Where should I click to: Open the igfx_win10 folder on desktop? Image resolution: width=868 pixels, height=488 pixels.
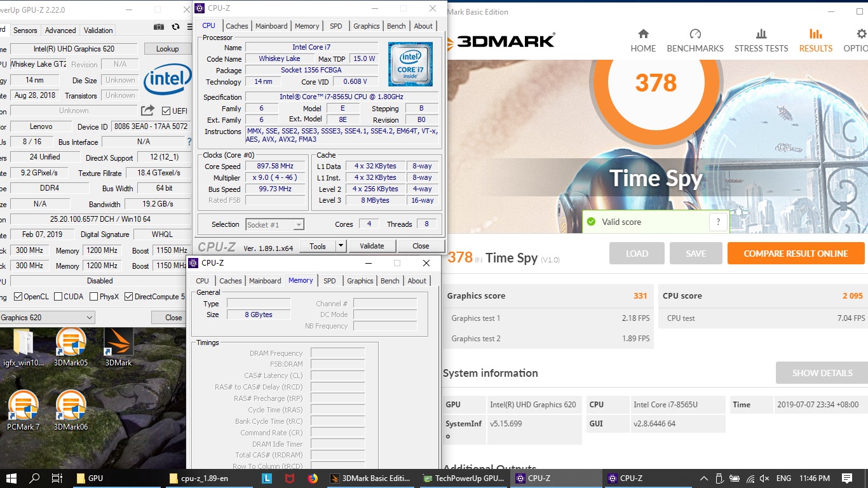click(23, 348)
